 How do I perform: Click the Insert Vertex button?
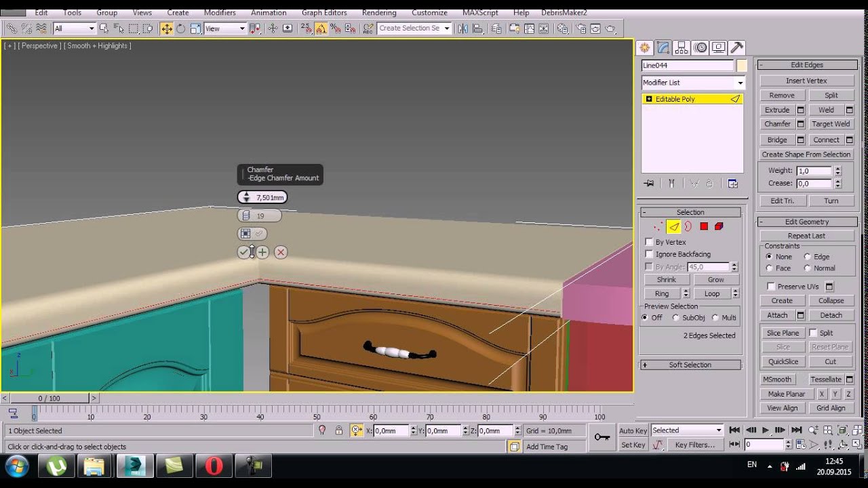pos(806,81)
